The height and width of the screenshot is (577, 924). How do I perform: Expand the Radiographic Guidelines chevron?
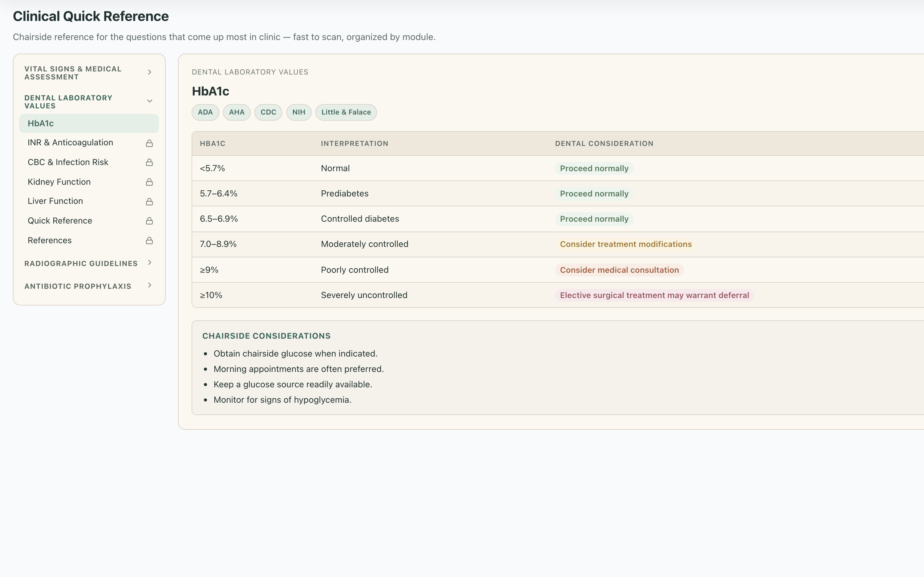150,263
